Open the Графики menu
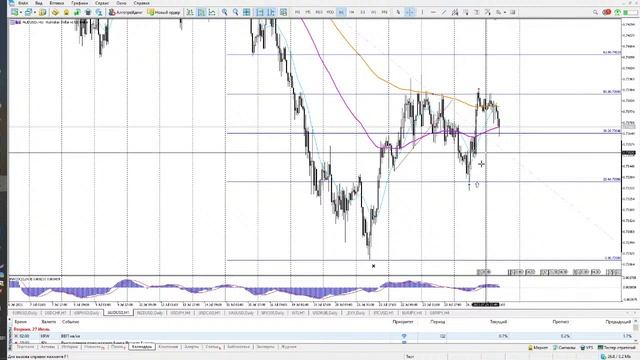640x360 pixels. point(79,3)
